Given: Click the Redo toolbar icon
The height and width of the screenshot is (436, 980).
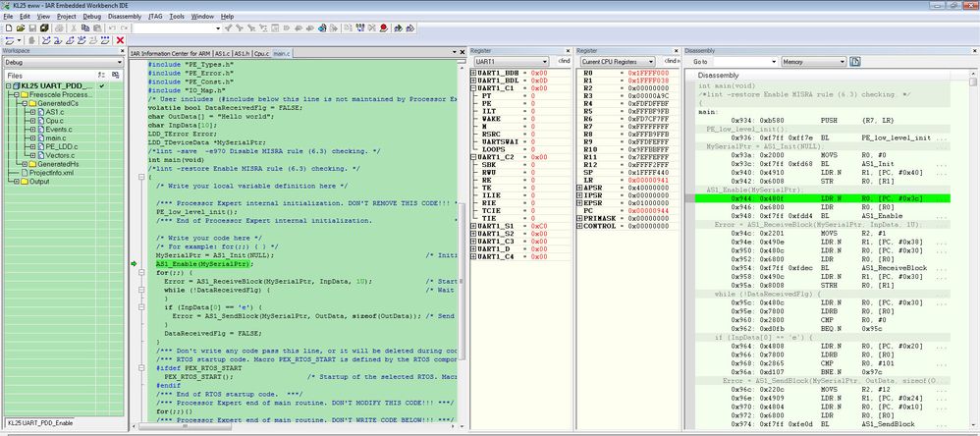Looking at the screenshot, I should pos(125,28).
